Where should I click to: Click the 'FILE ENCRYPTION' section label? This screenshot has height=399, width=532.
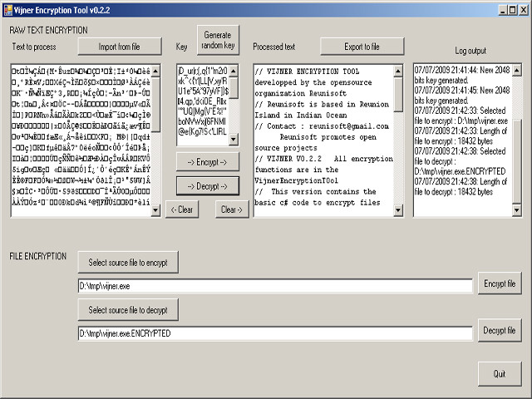pyautogui.click(x=37, y=256)
